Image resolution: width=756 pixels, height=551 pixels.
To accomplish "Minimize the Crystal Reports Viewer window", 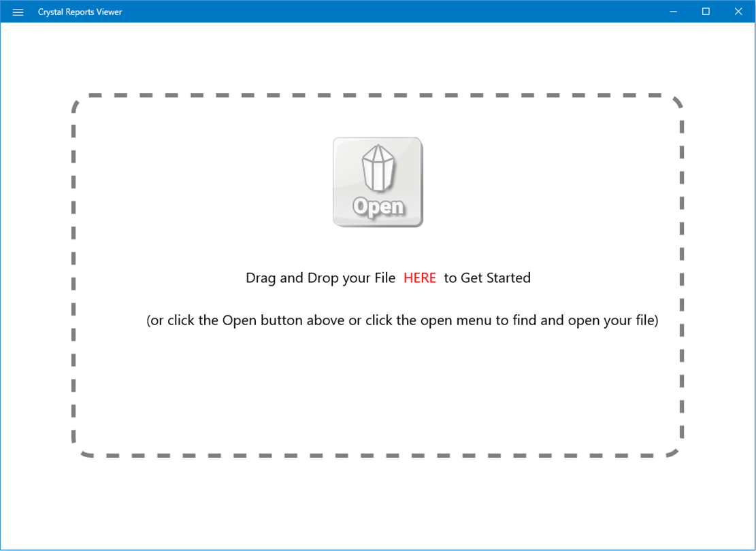I will tap(674, 12).
